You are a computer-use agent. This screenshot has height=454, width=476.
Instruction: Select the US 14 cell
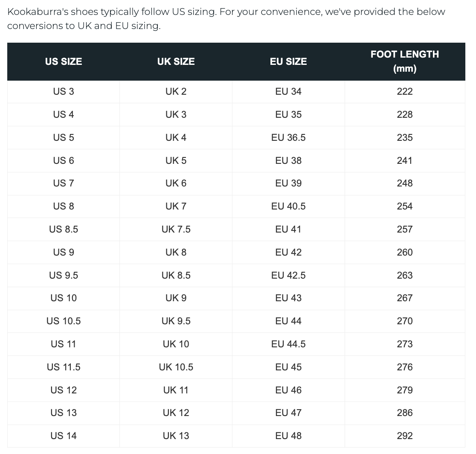pos(64,436)
